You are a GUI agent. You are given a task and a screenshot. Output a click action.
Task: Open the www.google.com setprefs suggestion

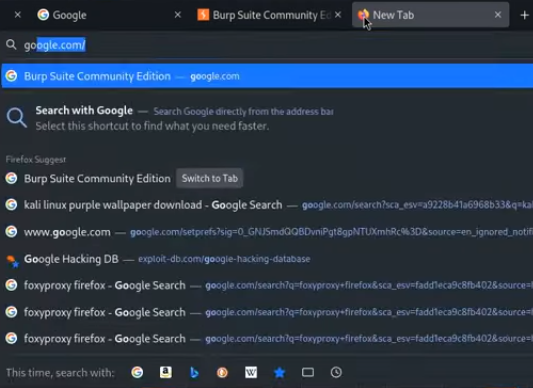click(267, 232)
